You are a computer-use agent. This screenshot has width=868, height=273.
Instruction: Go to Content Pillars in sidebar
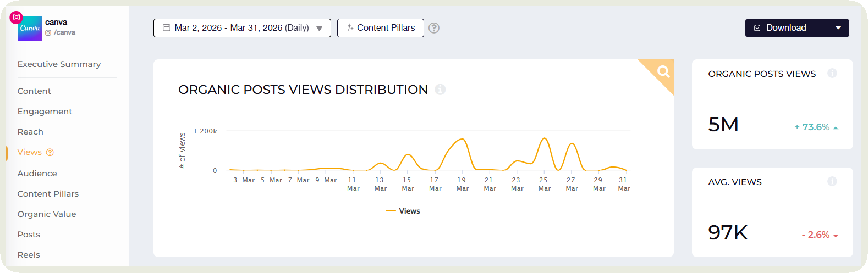[x=48, y=194]
